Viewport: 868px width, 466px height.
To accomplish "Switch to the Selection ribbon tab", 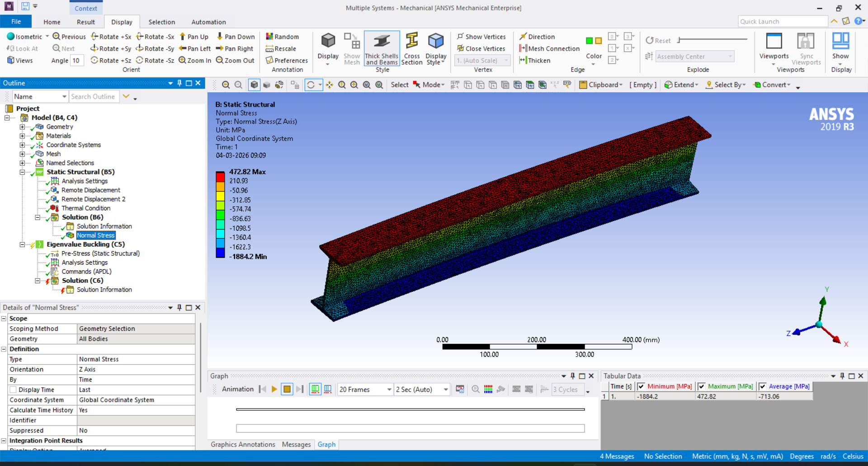I will [x=161, y=22].
